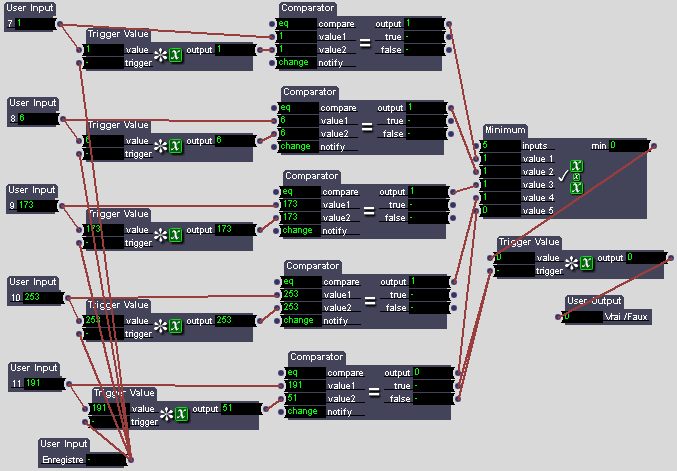Click the Minimum actor's checkmark icon
This screenshot has height=471, width=677.
pos(561,176)
